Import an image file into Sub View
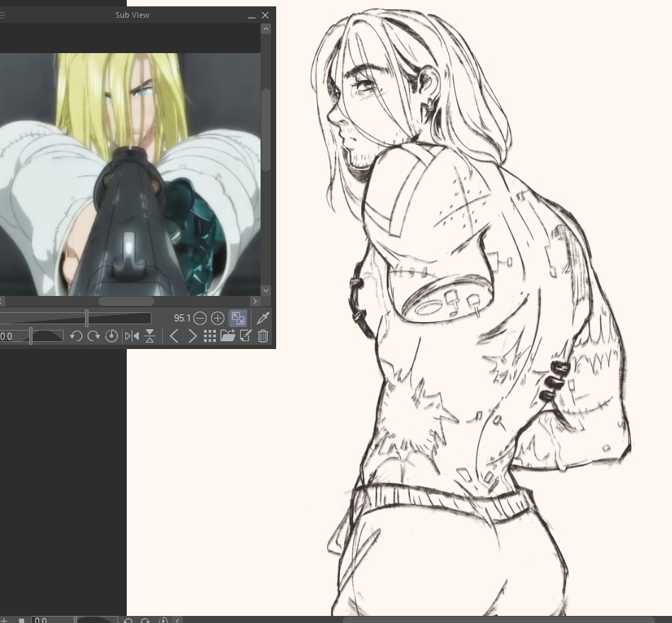The width and height of the screenshot is (672, 623). (x=227, y=336)
